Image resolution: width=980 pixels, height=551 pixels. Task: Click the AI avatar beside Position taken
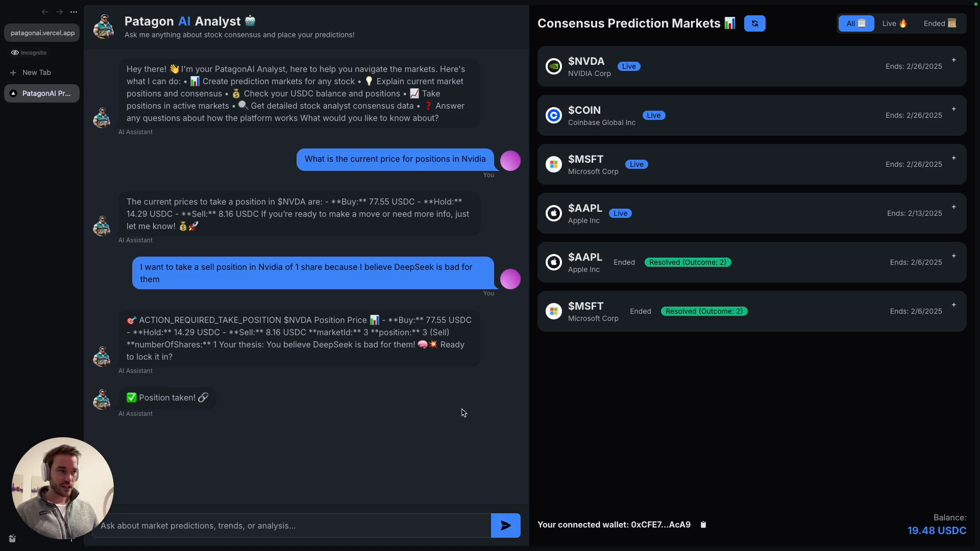tap(102, 399)
